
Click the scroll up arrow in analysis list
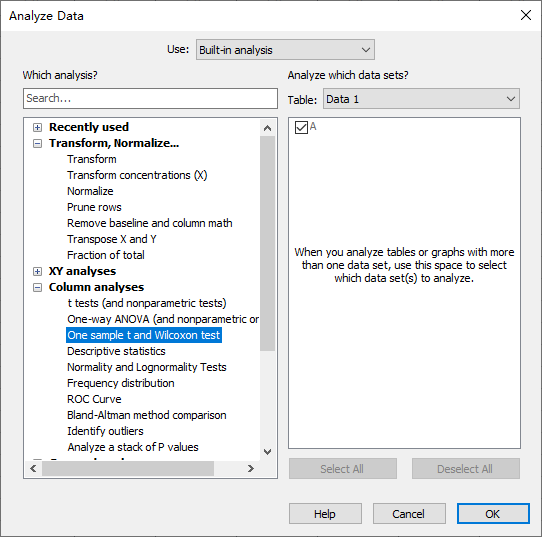pyautogui.click(x=267, y=128)
